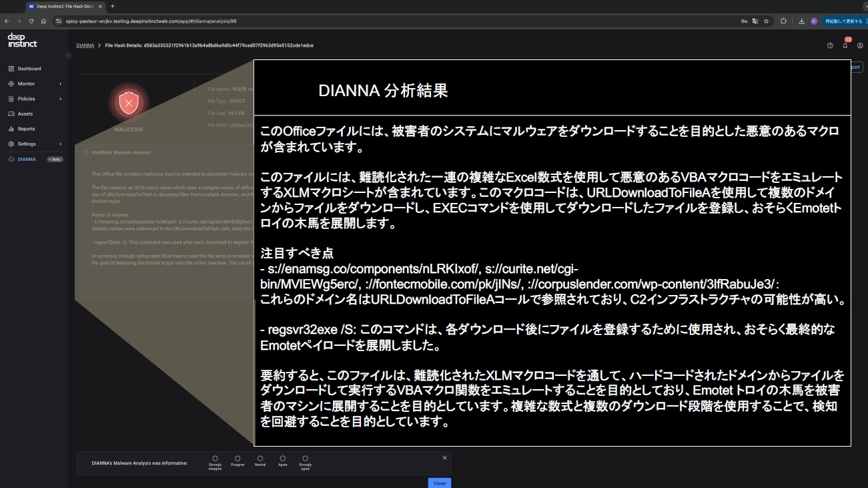Select the Strongly disagree radio button

point(215,459)
